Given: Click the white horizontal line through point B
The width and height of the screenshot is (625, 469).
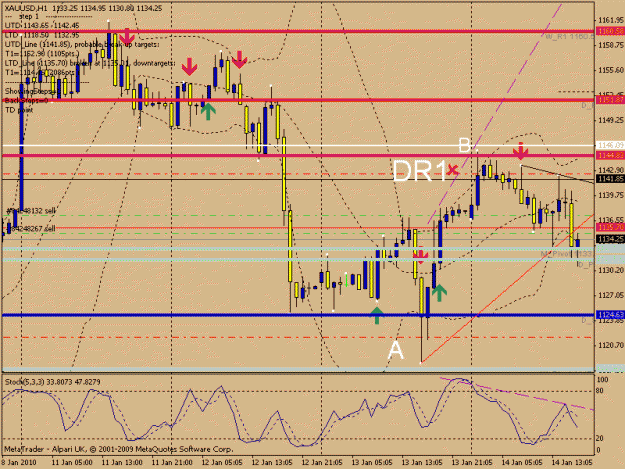Looking at the screenshot, I should point(298,146).
